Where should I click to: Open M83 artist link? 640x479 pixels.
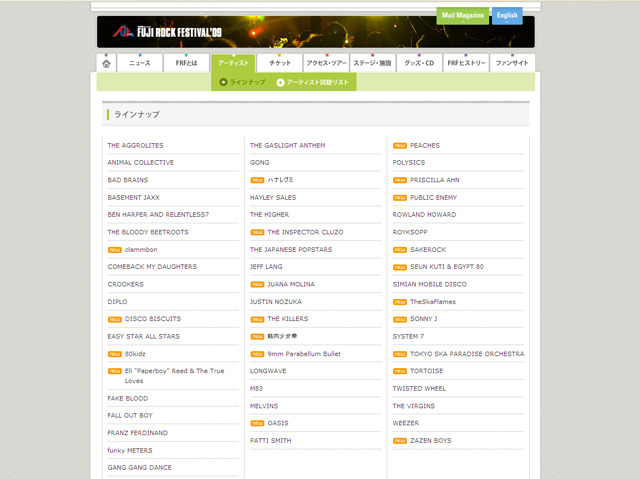tap(256, 389)
